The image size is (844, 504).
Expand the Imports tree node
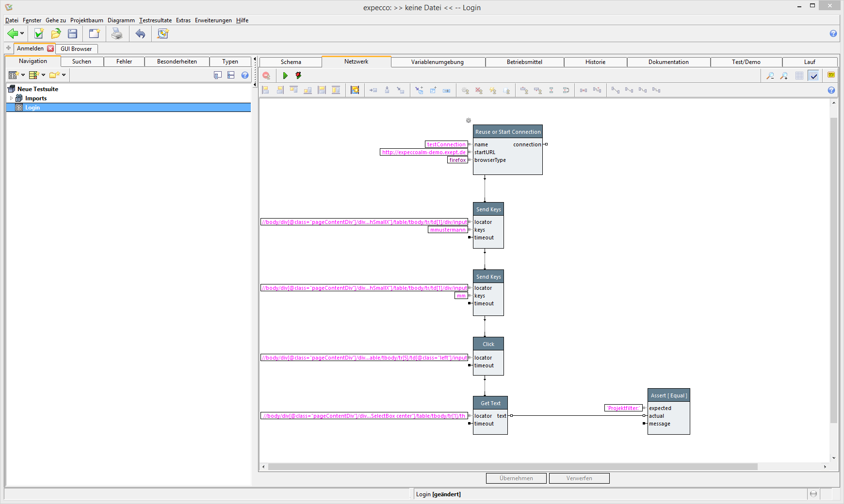pyautogui.click(x=11, y=98)
